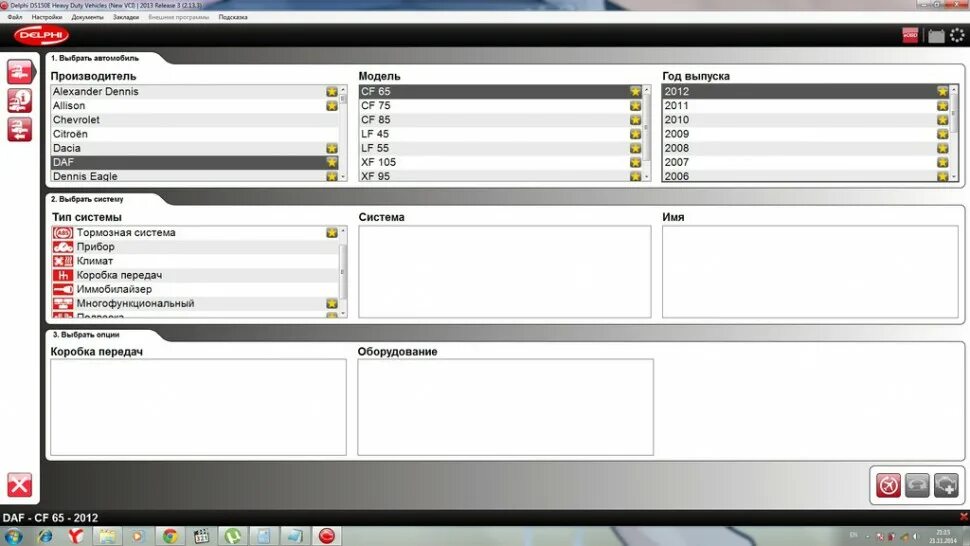
Task: Select Chevrolet in the manufacturer list
Action: (x=195, y=120)
